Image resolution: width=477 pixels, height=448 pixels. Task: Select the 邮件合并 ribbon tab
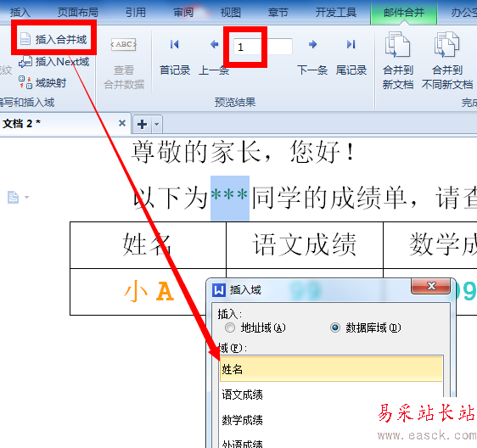click(404, 13)
